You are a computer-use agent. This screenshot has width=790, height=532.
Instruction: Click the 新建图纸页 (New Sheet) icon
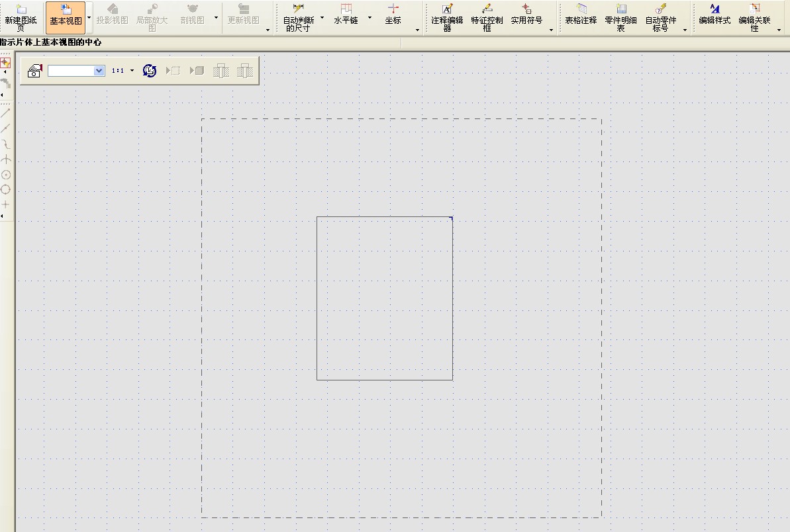pos(21,17)
